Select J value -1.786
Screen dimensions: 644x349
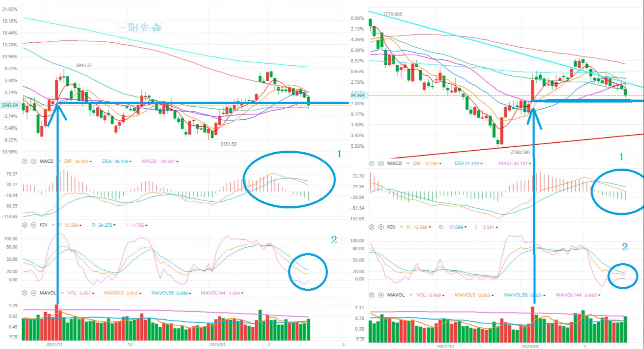tap(137, 225)
